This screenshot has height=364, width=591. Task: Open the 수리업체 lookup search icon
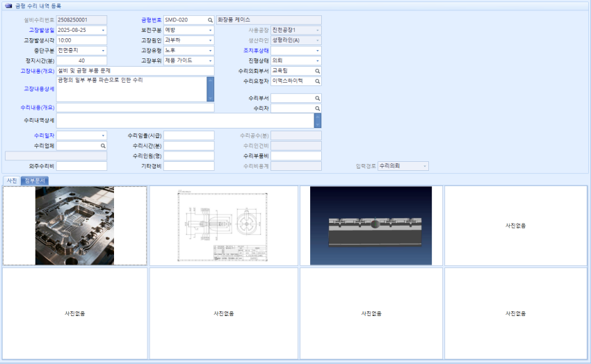click(103, 146)
